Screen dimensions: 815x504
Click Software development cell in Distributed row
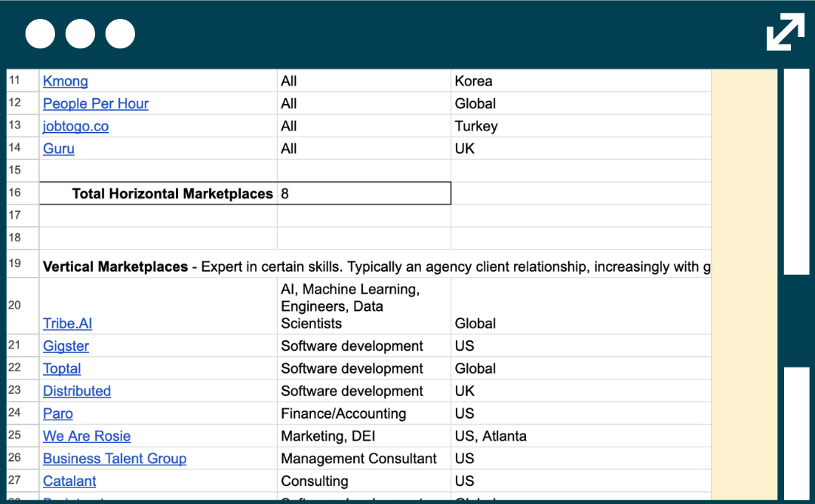(x=364, y=391)
